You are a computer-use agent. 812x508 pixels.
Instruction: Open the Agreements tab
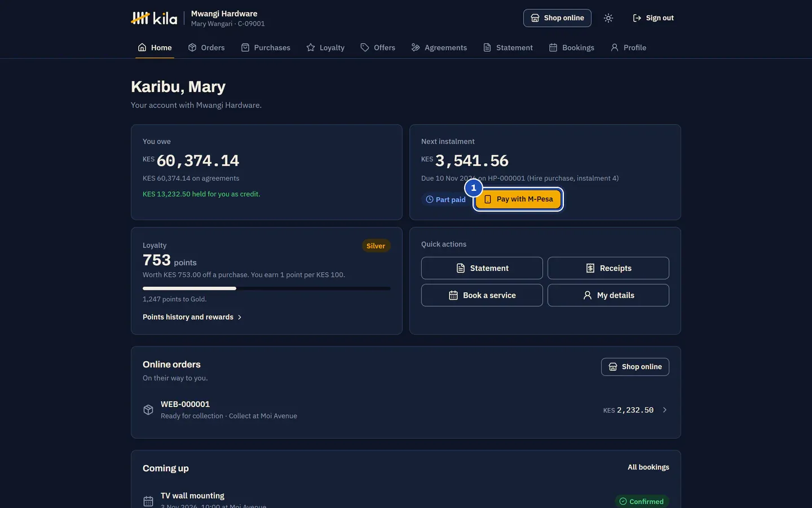point(439,47)
